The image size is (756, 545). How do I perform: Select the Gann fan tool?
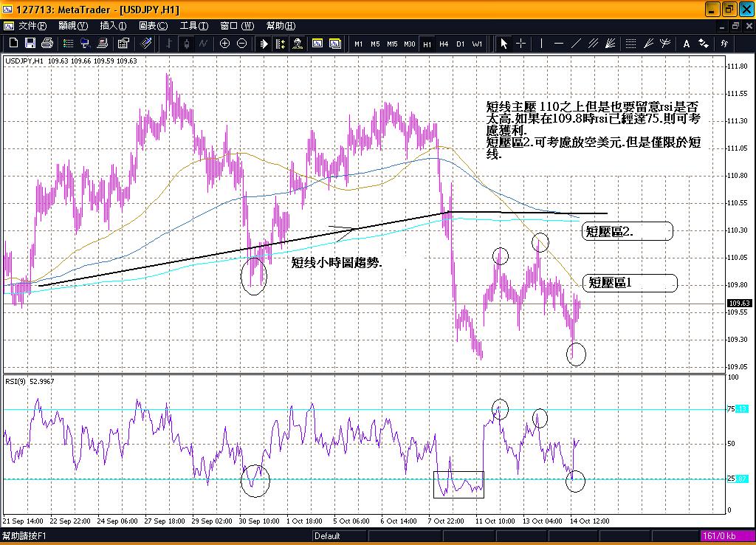(610, 44)
